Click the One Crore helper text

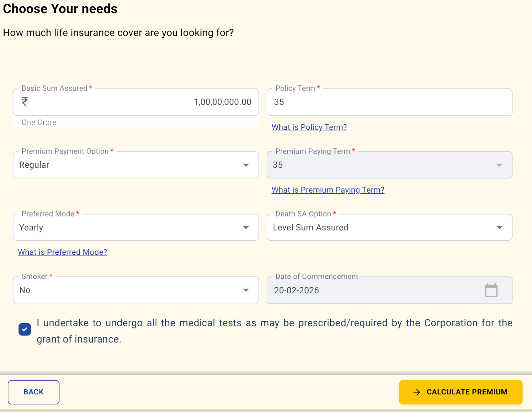39,122
